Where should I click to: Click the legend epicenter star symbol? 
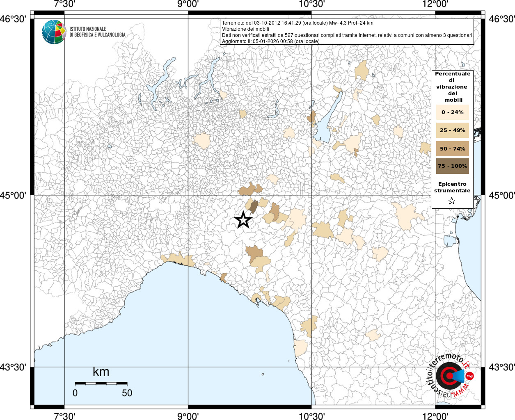[452, 201]
